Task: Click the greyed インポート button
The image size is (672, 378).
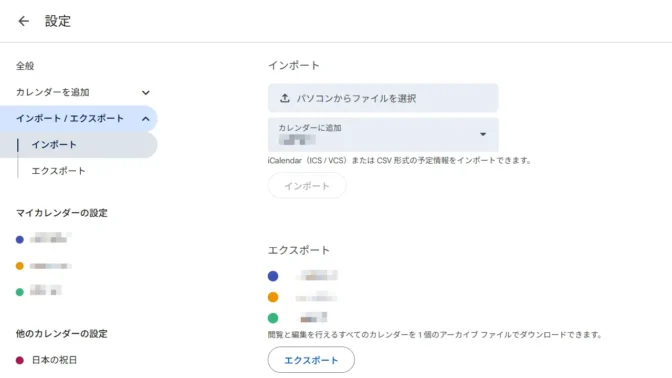Action: coord(307,186)
